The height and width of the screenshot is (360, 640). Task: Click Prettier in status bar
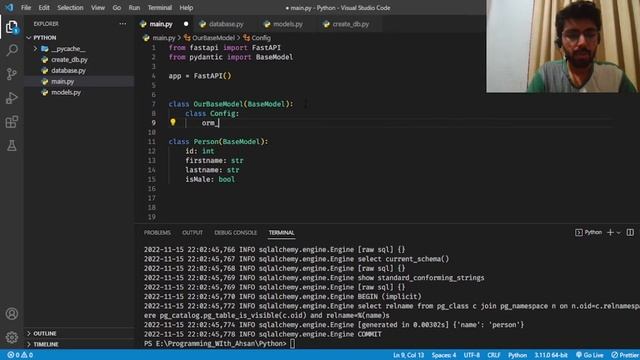coord(625,355)
